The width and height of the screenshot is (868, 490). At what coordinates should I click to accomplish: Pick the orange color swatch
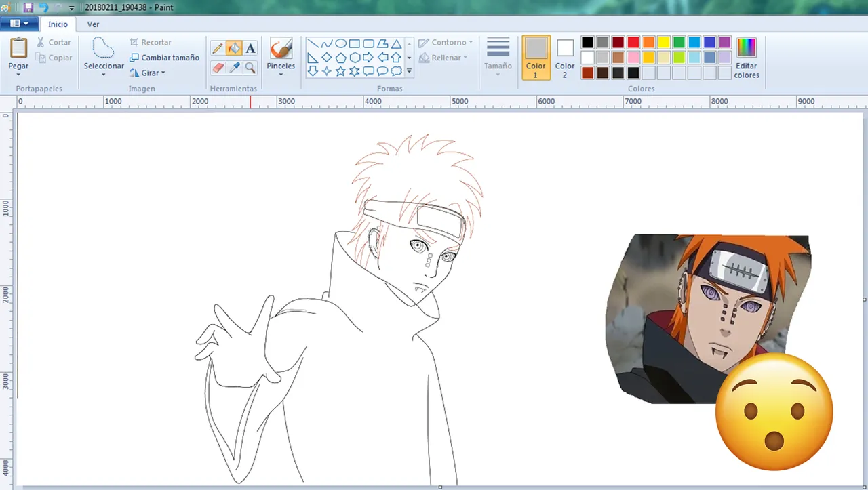648,42
